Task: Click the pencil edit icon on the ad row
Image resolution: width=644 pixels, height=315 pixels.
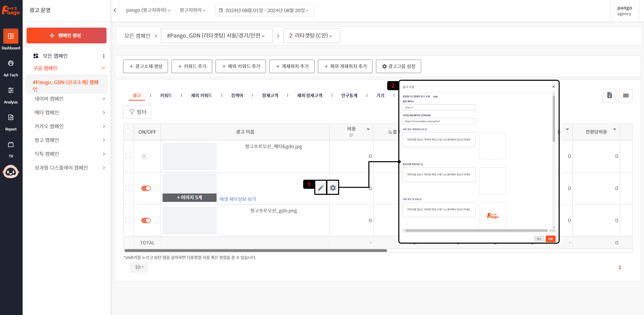Action: [321, 188]
